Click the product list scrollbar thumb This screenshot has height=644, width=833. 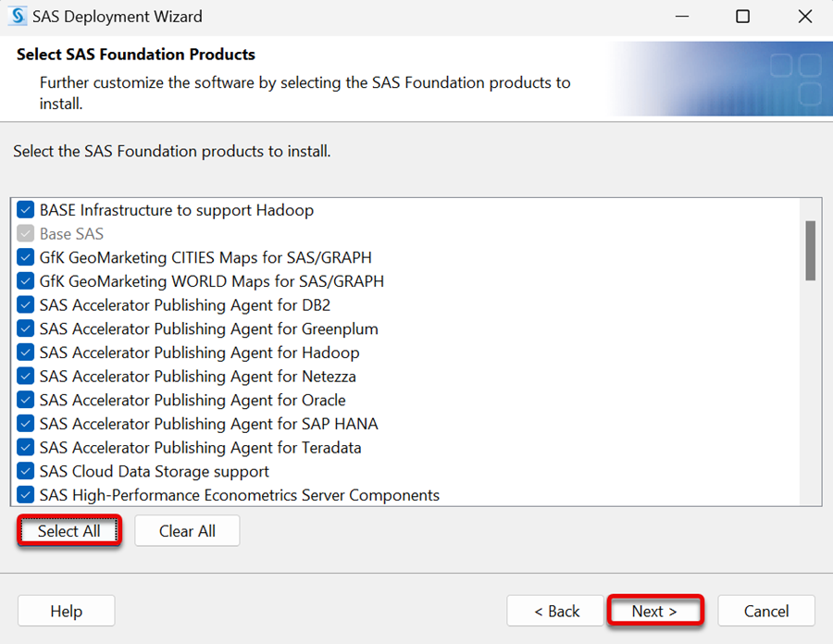[810, 251]
